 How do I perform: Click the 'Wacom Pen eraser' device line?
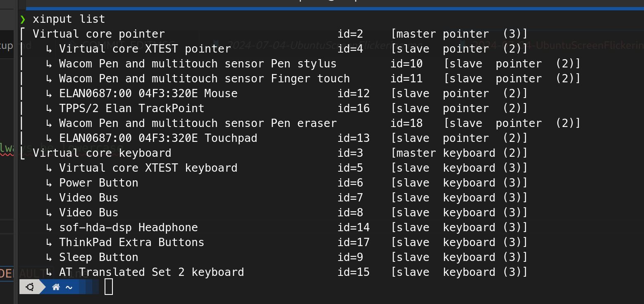tap(198, 123)
